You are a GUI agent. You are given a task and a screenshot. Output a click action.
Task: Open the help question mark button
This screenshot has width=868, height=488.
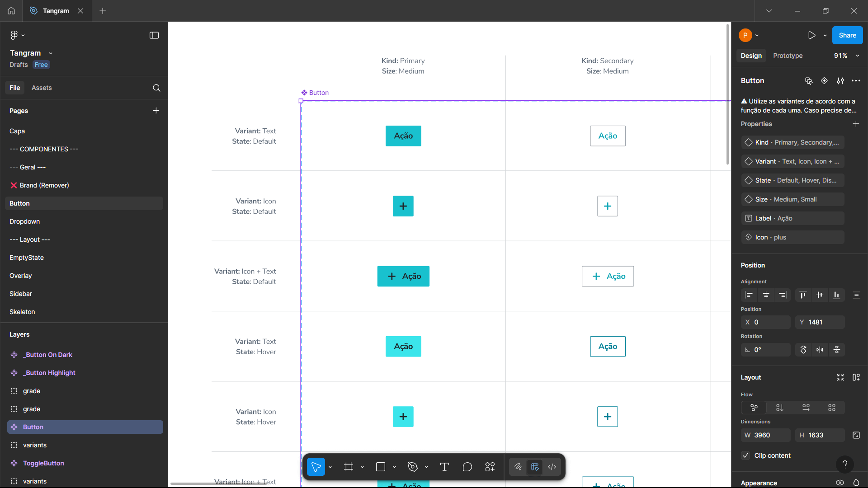click(x=844, y=464)
